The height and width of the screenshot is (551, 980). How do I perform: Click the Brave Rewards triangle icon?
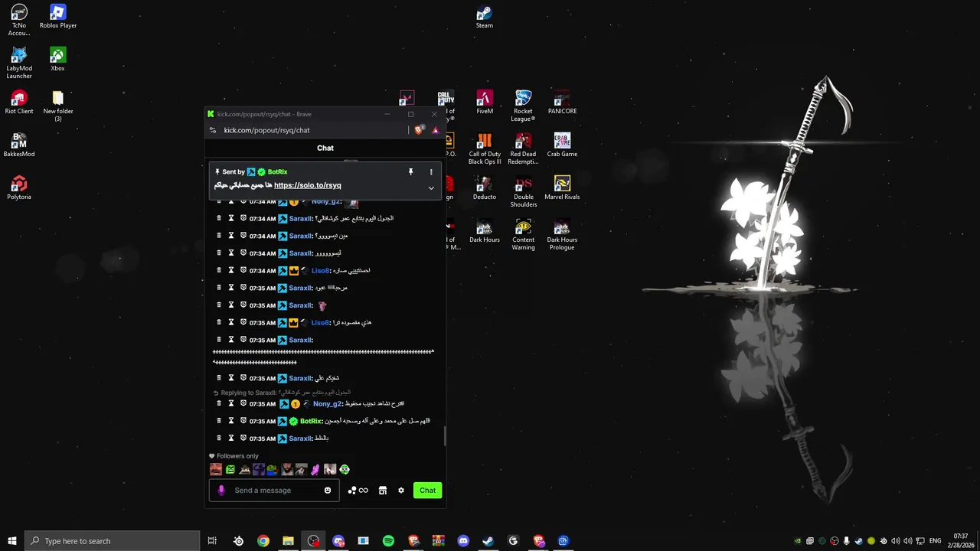(x=435, y=130)
